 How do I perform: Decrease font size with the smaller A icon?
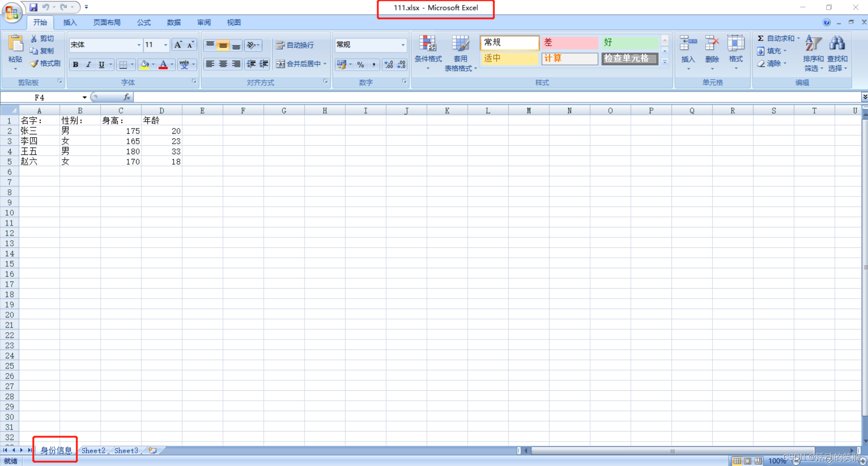click(x=191, y=44)
